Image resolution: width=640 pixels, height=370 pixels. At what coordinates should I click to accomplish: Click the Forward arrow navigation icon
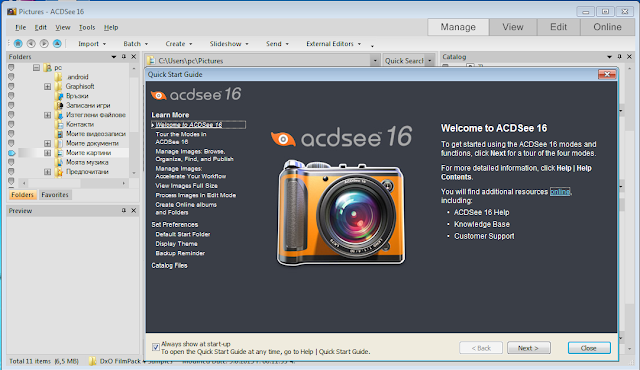click(x=44, y=43)
